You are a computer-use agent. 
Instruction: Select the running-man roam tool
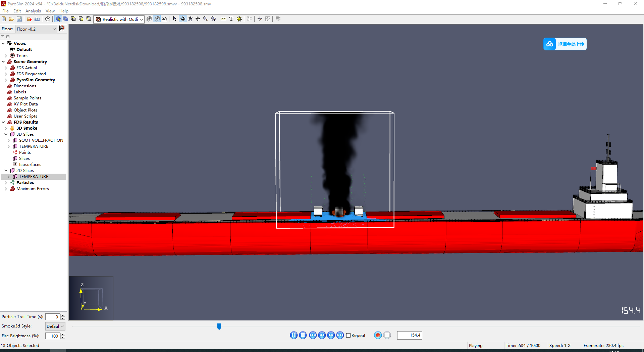(x=190, y=19)
